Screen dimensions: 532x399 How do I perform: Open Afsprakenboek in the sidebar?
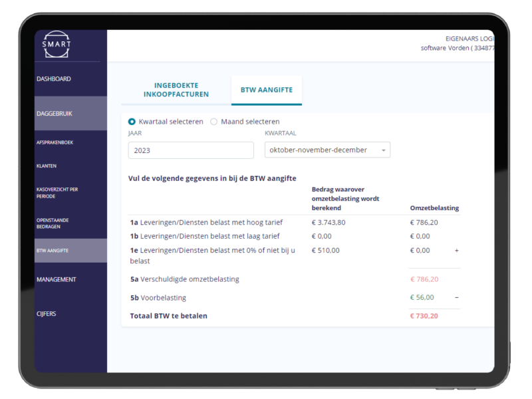(x=56, y=142)
